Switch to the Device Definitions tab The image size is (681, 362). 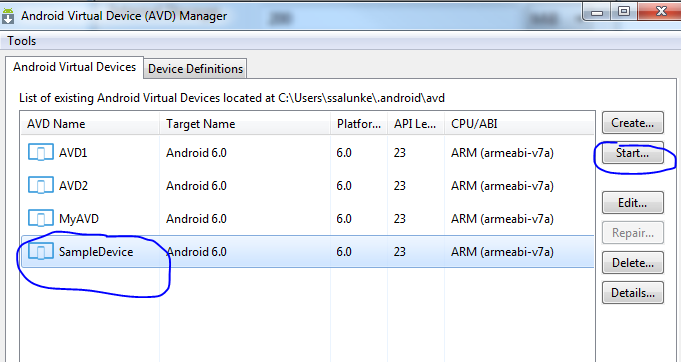click(195, 69)
